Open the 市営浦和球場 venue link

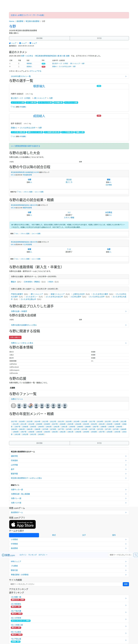[x=27, y=175]
